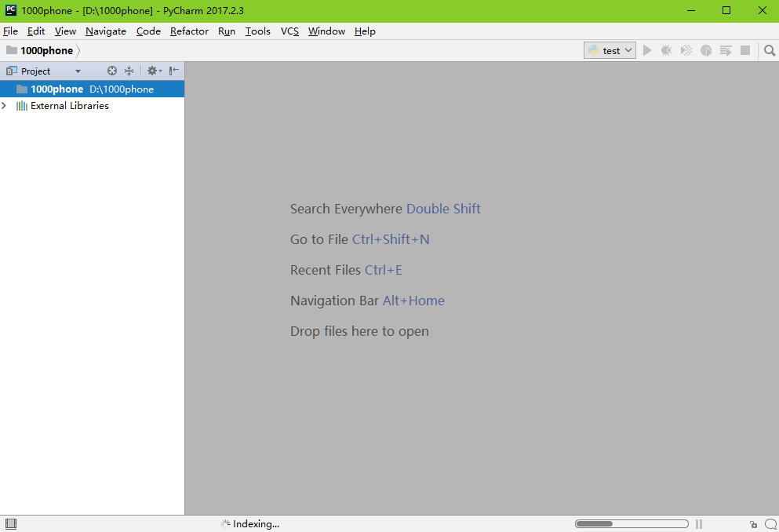The width and height of the screenshot is (779, 532).
Task: Open the VCS menu
Action: [289, 31]
